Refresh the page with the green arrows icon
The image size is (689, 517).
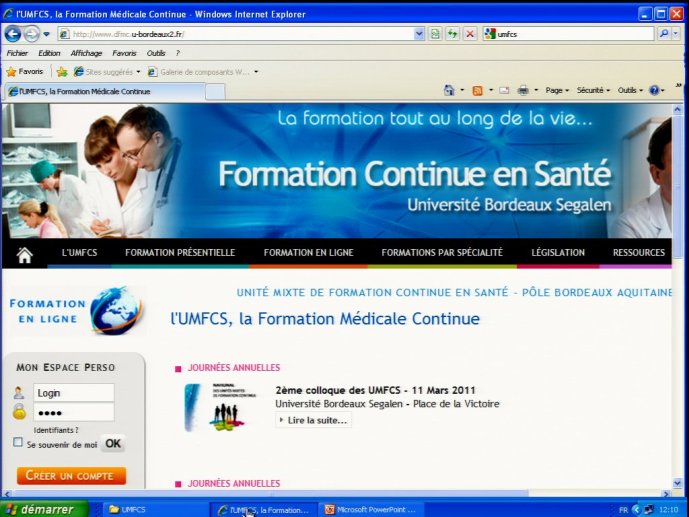(x=452, y=34)
